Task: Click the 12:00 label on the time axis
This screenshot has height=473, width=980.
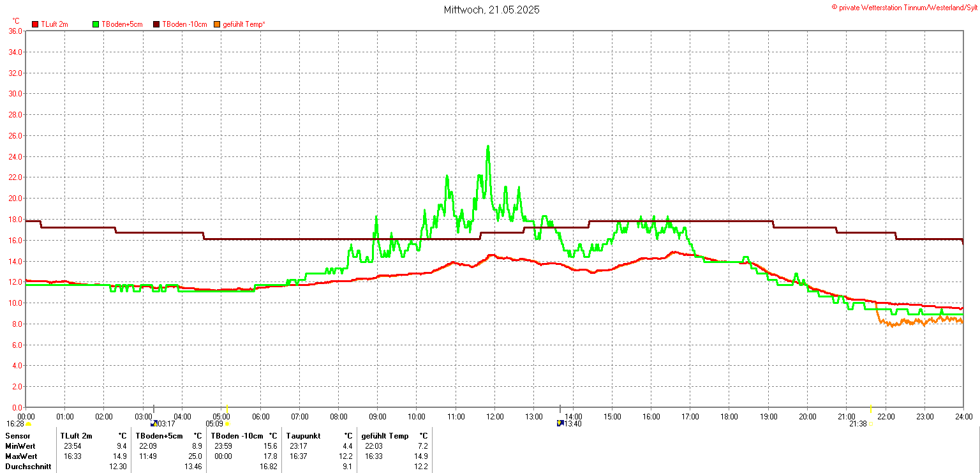Action: click(x=494, y=417)
